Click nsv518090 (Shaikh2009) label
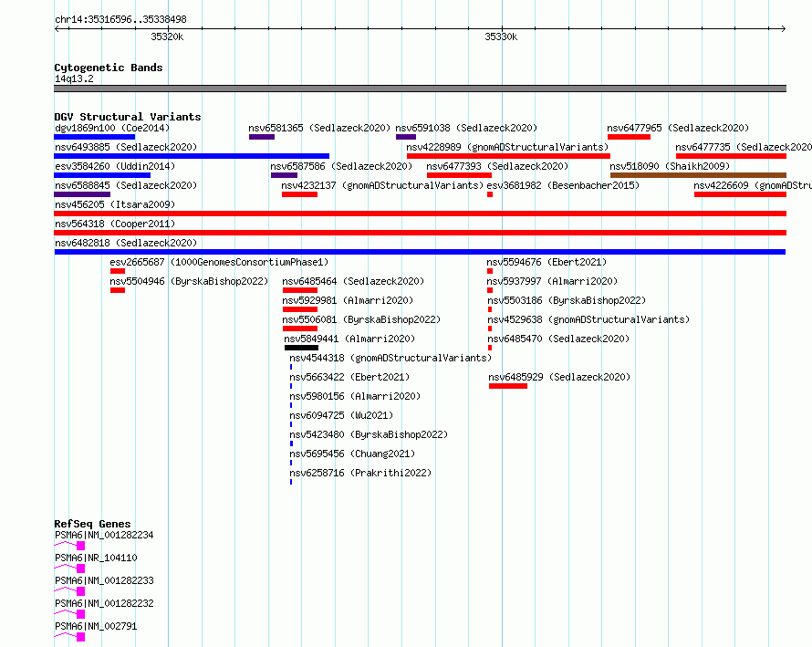Viewport: 812px width, 647px height. point(670,166)
